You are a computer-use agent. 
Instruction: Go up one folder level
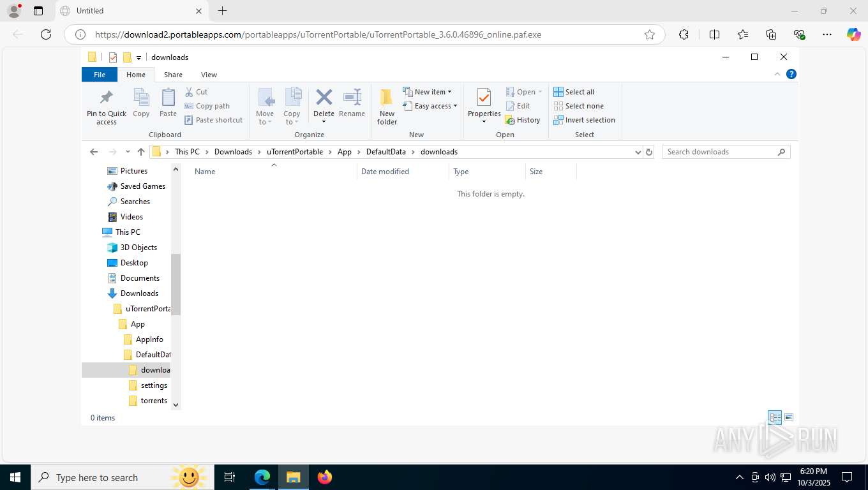coord(141,152)
